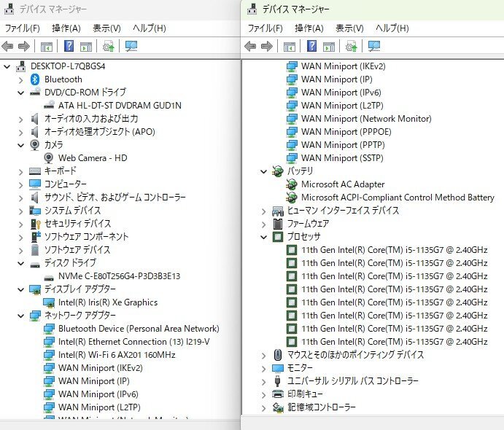The image size is (504, 430).
Task: Click Forward arrow in left window toolbar
Action: click(x=24, y=47)
